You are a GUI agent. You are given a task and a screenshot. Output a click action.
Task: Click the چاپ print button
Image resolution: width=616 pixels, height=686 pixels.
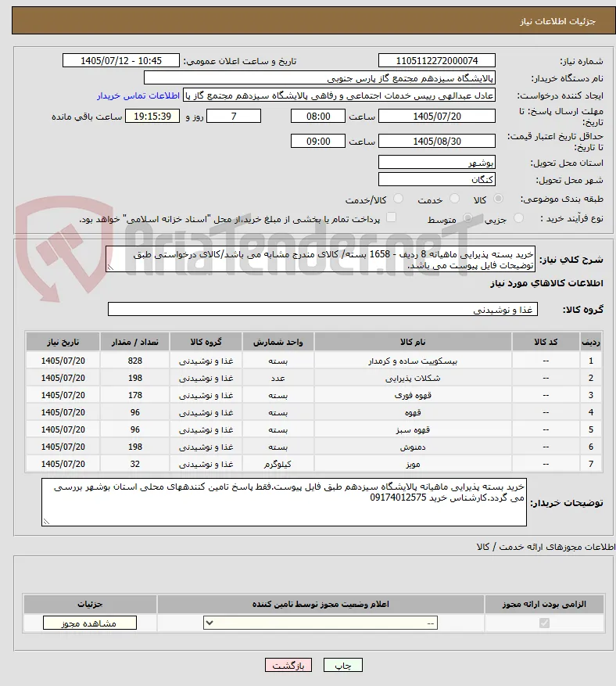click(x=343, y=665)
